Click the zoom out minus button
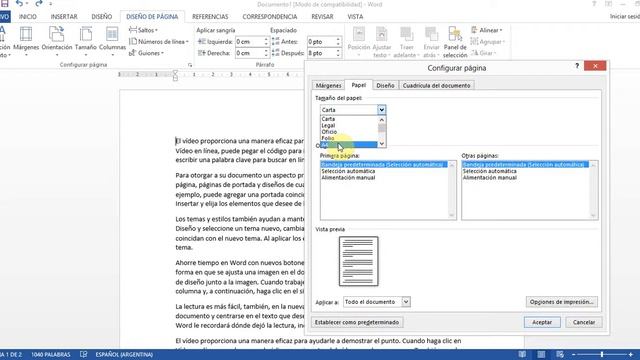 tap(573, 355)
